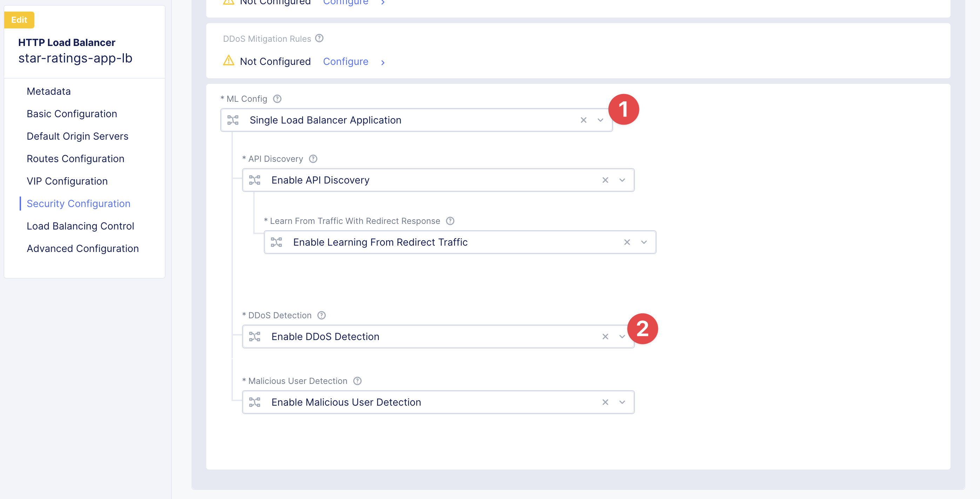This screenshot has height=499, width=980.
Task: Click help icon next to DDoS Mitigation Rules
Action: [x=319, y=39]
